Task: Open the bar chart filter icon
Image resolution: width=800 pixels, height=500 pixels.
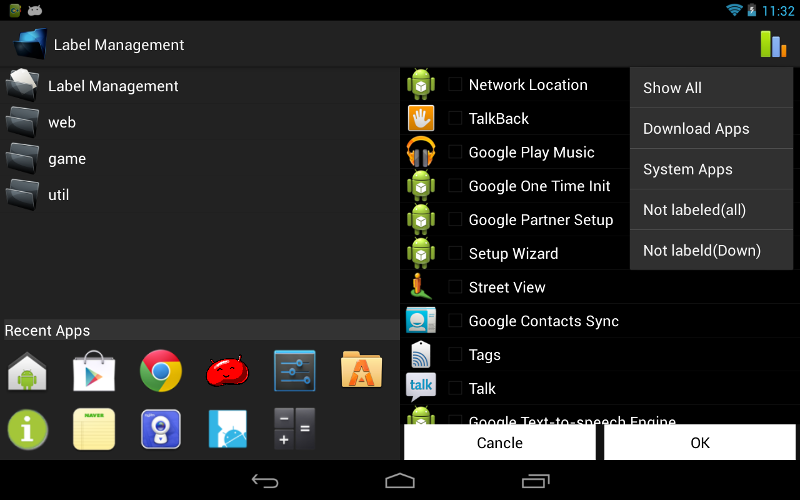Action: [x=773, y=44]
